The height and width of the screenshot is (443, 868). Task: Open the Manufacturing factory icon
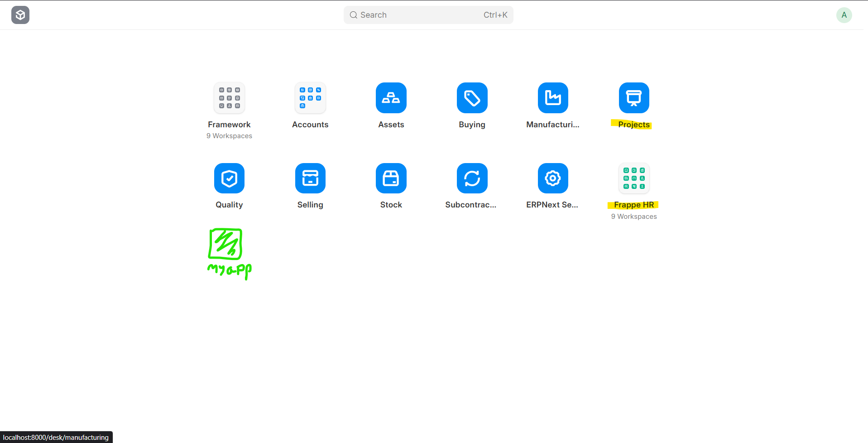coord(552,98)
